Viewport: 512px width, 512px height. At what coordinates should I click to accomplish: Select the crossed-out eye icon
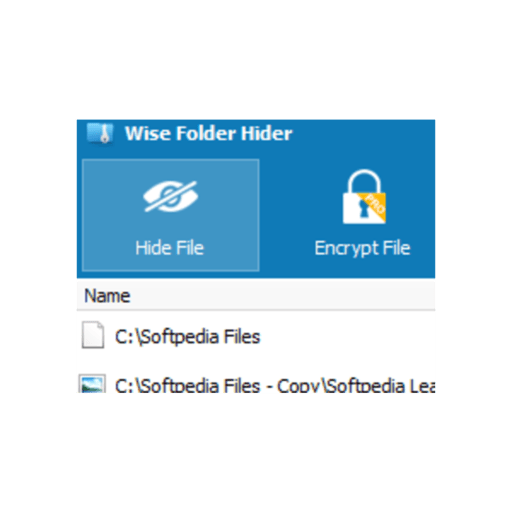pos(171,196)
